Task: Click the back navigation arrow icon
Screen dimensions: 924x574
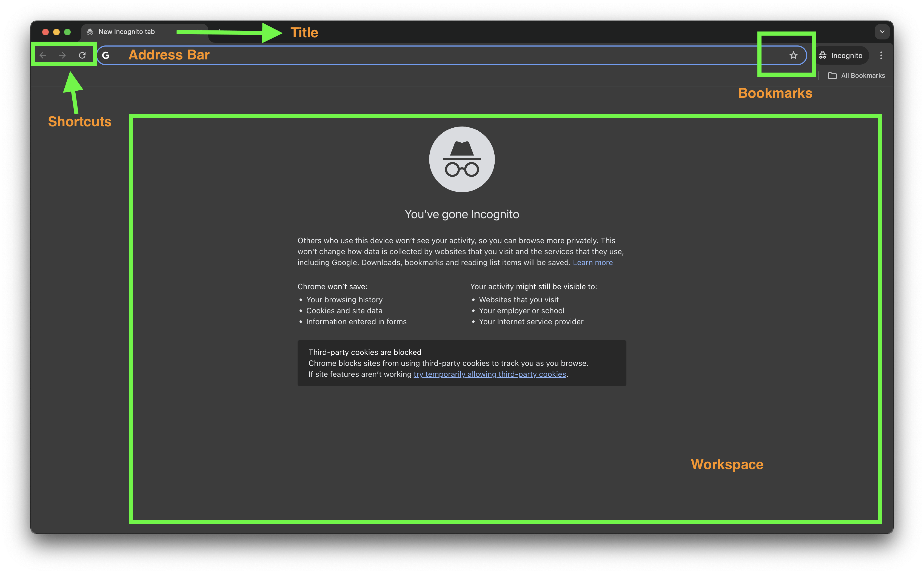Action: click(44, 55)
